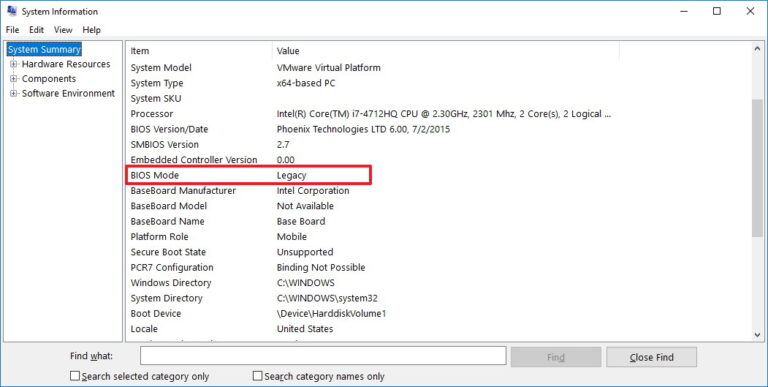The width and height of the screenshot is (768, 387).
Task: Click the value 'Phoenix Technologies LTD 6.00, 7/2/2015'
Action: coord(363,129)
